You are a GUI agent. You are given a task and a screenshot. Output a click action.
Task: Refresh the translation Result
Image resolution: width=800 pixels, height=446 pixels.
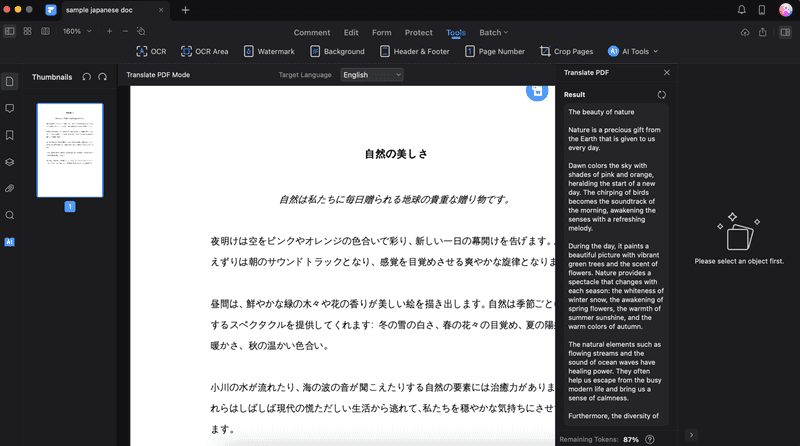click(x=662, y=95)
